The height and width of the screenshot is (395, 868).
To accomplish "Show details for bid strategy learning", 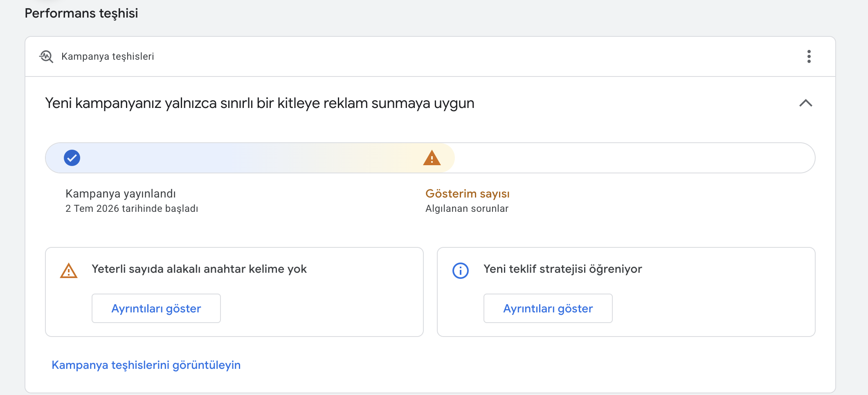I will click(x=548, y=308).
